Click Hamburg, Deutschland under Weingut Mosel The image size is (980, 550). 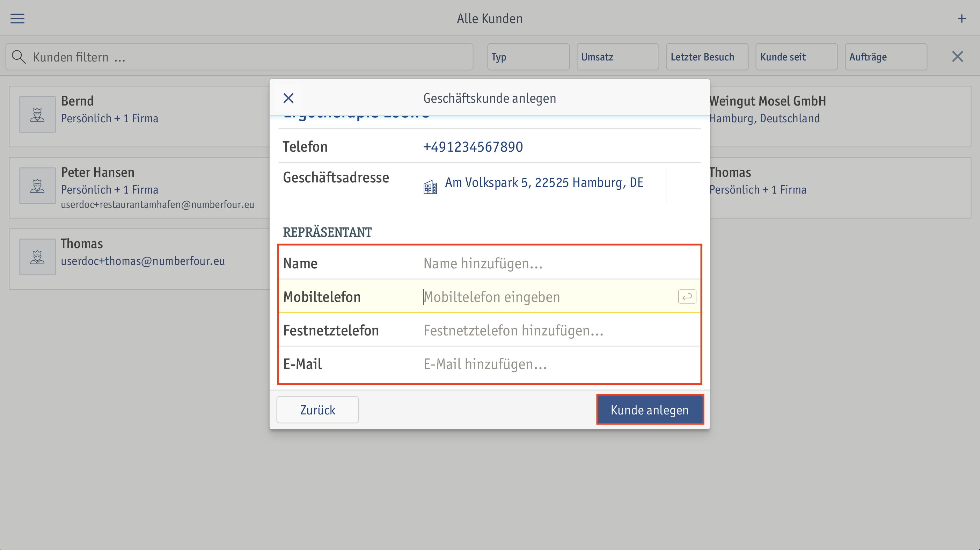tap(764, 118)
